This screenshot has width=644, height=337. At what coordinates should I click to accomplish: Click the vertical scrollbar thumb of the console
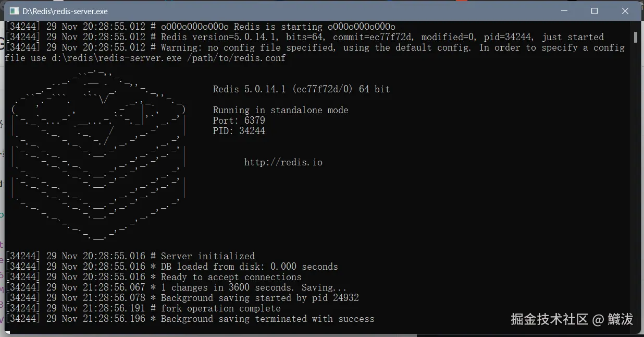tap(636, 37)
